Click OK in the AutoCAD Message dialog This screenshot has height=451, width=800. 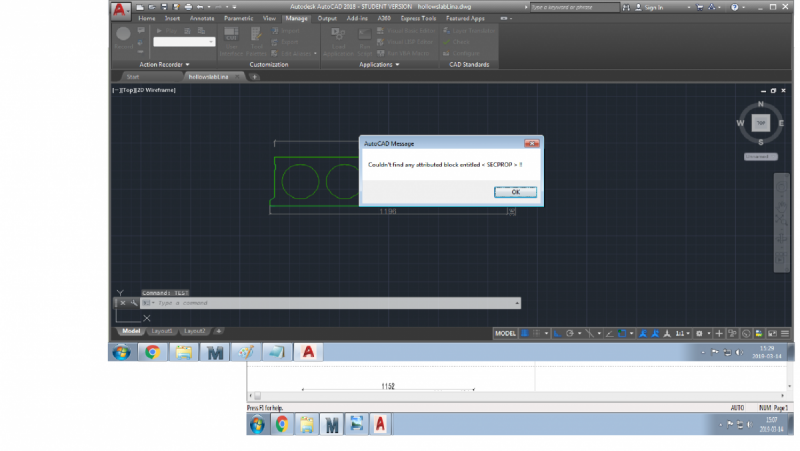tap(515, 191)
